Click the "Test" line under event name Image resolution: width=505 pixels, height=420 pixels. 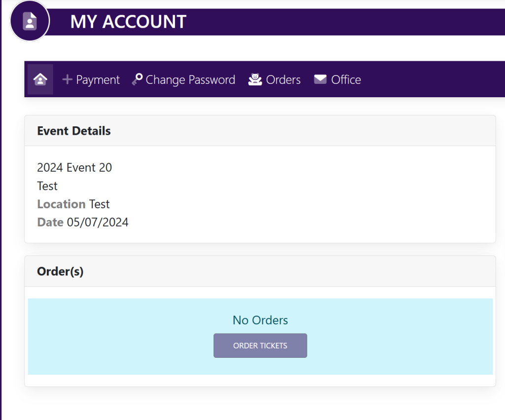47,186
